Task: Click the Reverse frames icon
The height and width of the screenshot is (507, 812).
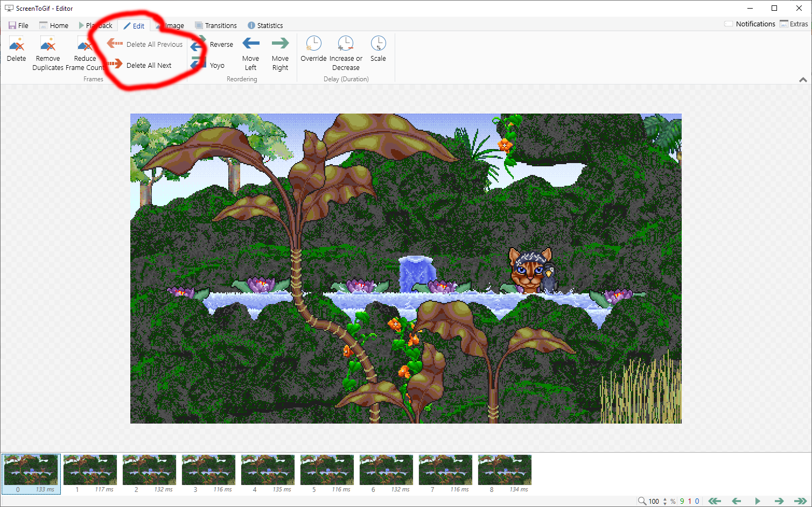Action: point(198,44)
